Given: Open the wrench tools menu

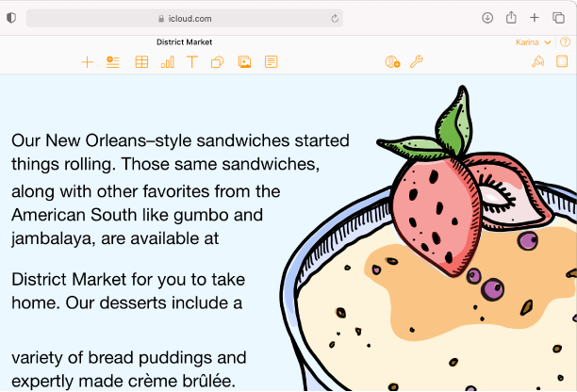Looking at the screenshot, I should [x=417, y=62].
